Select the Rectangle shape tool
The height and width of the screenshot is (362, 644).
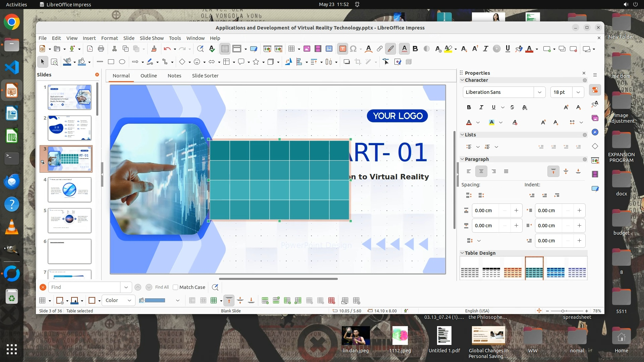[x=111, y=62]
